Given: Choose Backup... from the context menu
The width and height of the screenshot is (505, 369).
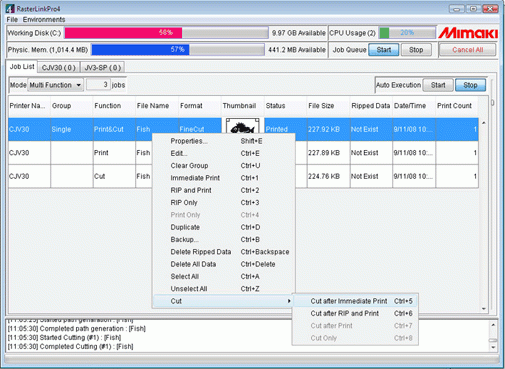Looking at the screenshot, I should point(223,240).
